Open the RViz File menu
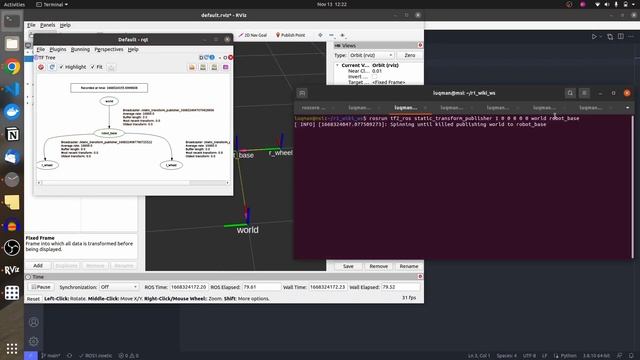This screenshot has width=640, height=360. [x=31, y=25]
